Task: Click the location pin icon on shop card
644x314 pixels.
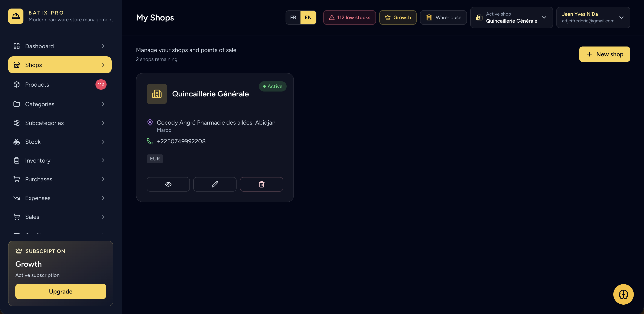Action: point(150,123)
